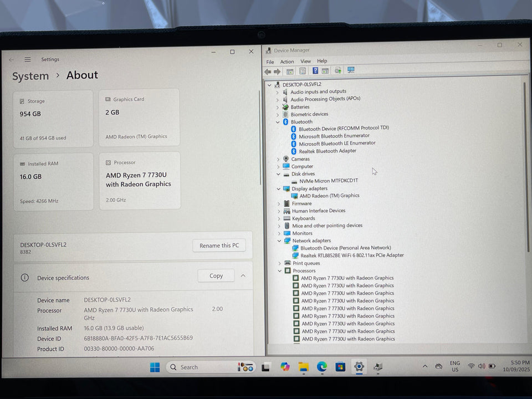The height and width of the screenshot is (399, 532).
Task: Open Microsoft Edge from the taskbar
Action: pyautogui.click(x=322, y=366)
